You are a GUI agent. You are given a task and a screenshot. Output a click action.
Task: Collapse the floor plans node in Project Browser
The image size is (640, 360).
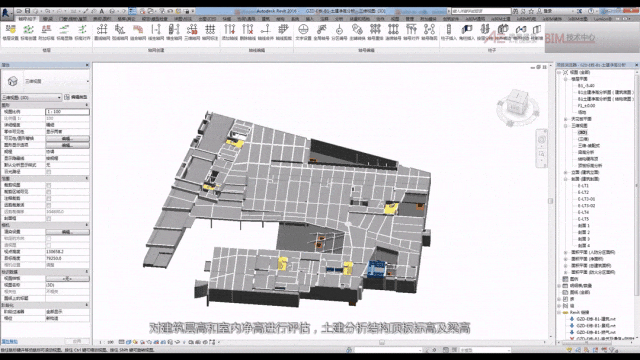coord(566,79)
